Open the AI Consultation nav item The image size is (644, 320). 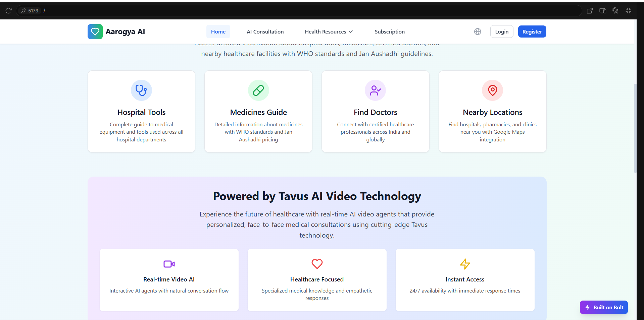click(x=265, y=31)
